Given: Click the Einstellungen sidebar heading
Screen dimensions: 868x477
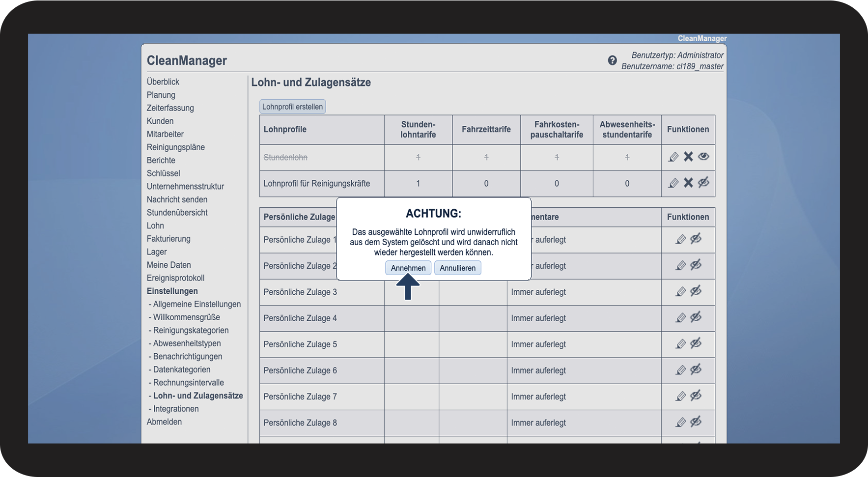Looking at the screenshot, I should (172, 291).
